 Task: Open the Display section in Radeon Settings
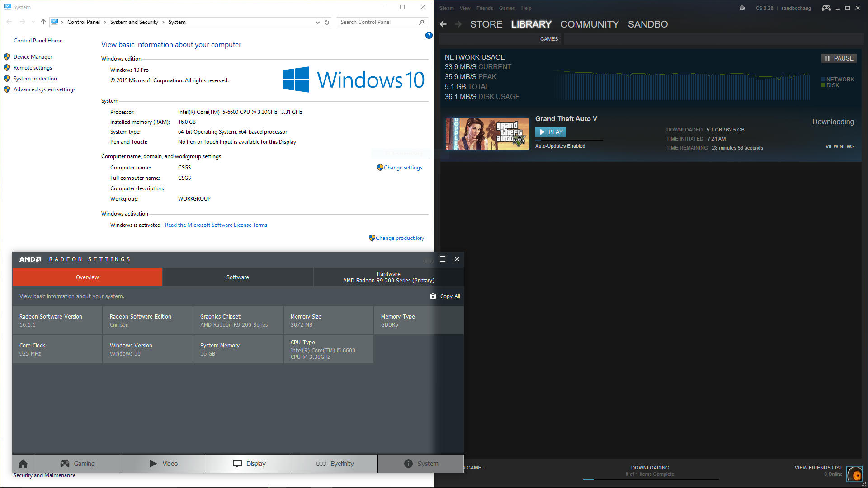point(249,464)
